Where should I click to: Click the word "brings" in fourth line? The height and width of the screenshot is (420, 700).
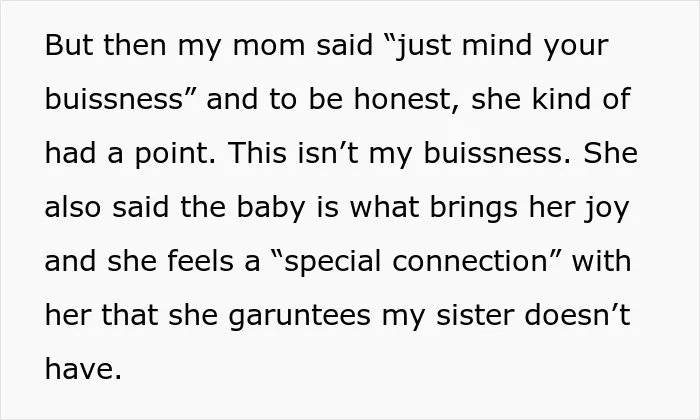(x=474, y=208)
